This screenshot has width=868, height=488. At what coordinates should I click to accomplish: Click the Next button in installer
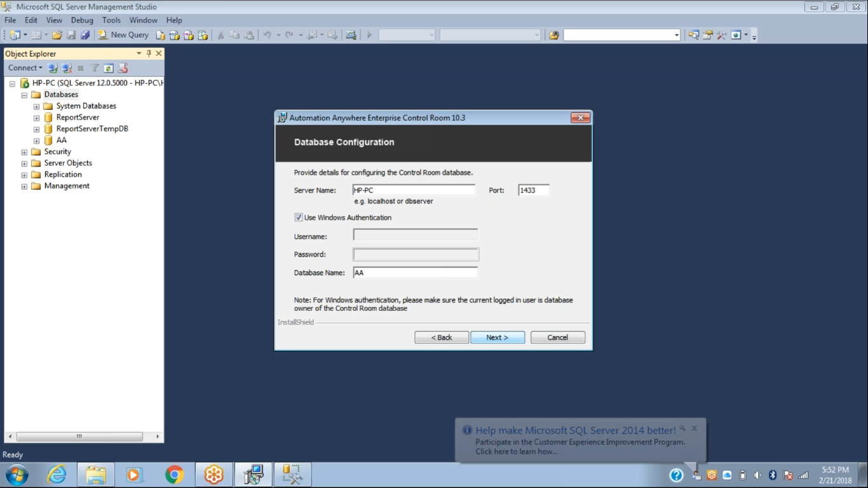point(498,337)
